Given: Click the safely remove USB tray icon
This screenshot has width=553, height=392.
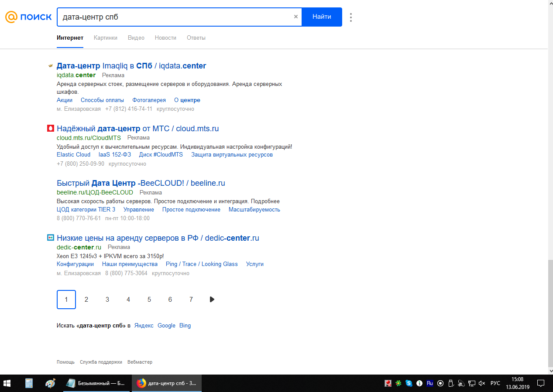Looking at the screenshot, I should click(451, 383).
